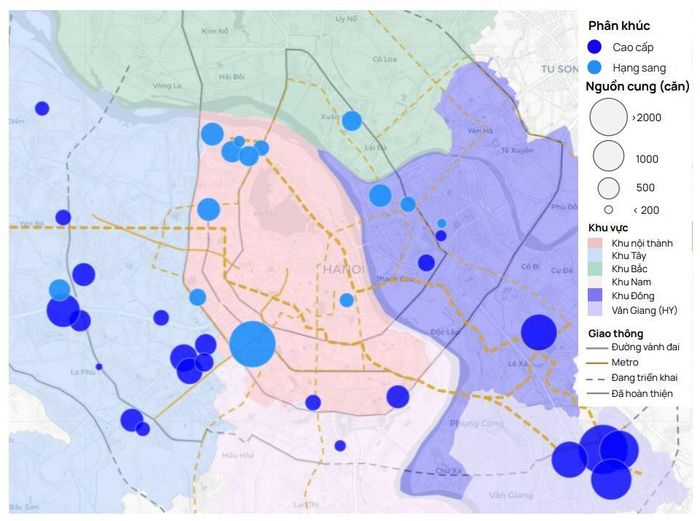Viewport: 700px width, 521px height.
Task: Click the Khu Đông purple swatch
Action: coord(595,295)
